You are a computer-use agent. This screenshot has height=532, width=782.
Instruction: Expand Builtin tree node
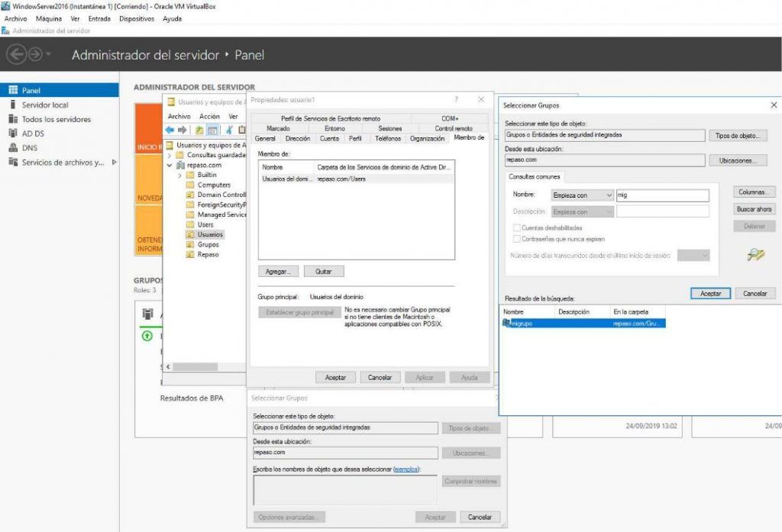(180, 175)
